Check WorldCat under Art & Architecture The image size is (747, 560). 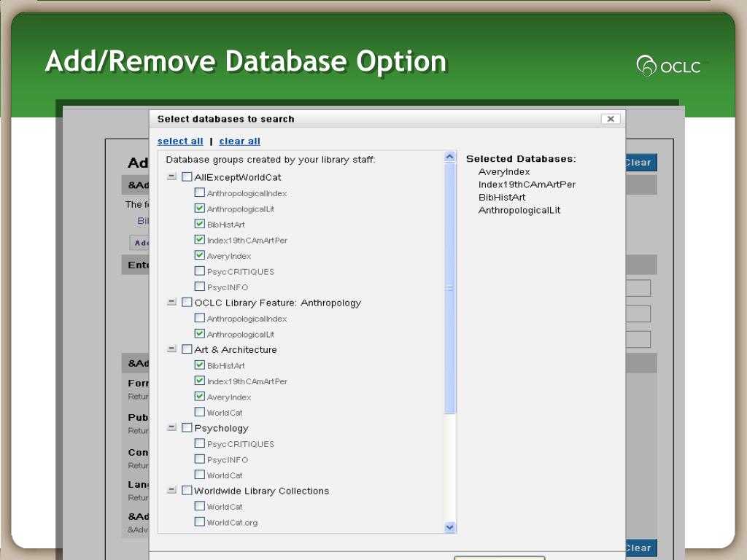(200, 412)
